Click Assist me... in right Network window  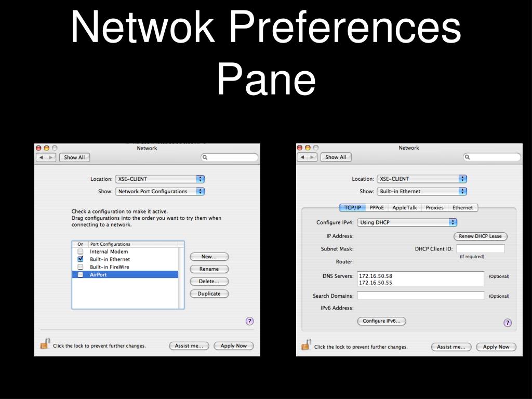(x=451, y=347)
